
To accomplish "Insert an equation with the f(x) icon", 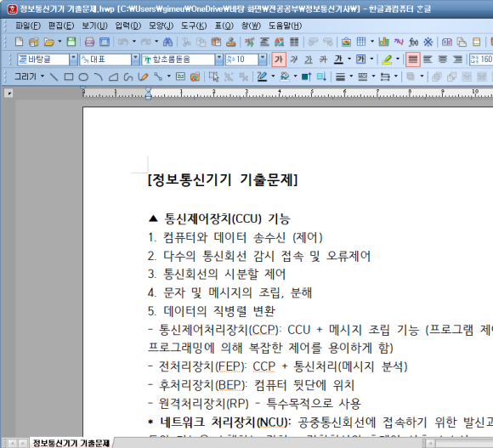I will 413,42.
